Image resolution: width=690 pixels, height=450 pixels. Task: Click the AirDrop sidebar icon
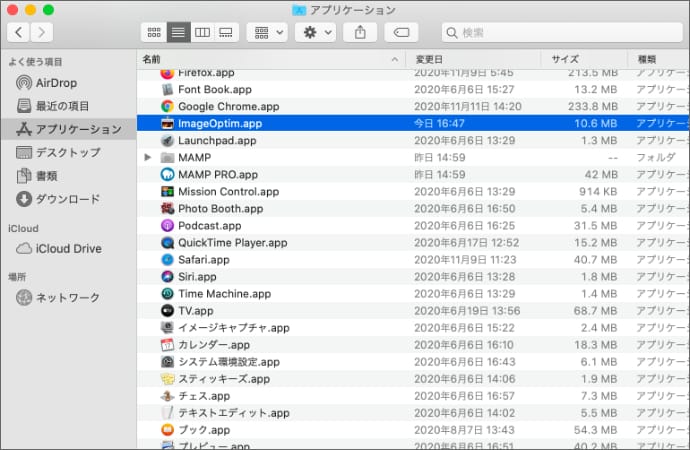point(24,82)
